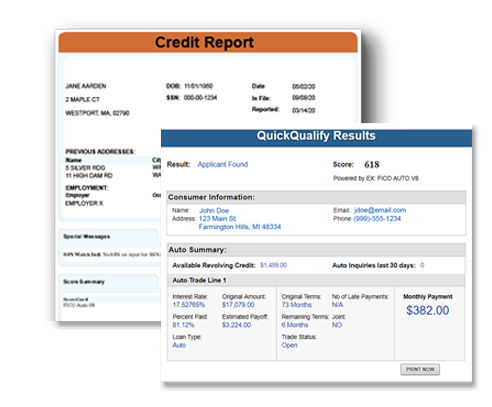Viewport: 492px width, 407px height.
Task: Click the $1,459.00 available revolving credit value
Action: click(x=273, y=265)
